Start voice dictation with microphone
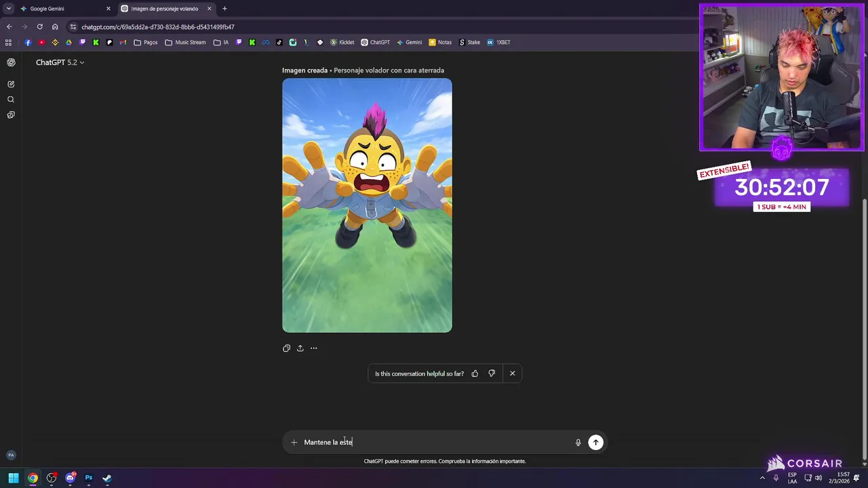The image size is (868, 488). tap(578, 443)
